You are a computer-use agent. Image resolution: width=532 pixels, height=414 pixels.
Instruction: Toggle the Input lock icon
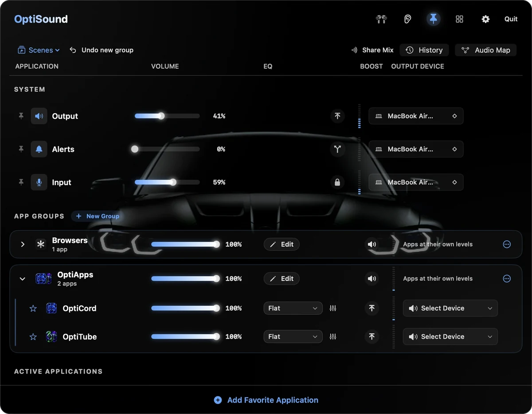[x=337, y=182]
